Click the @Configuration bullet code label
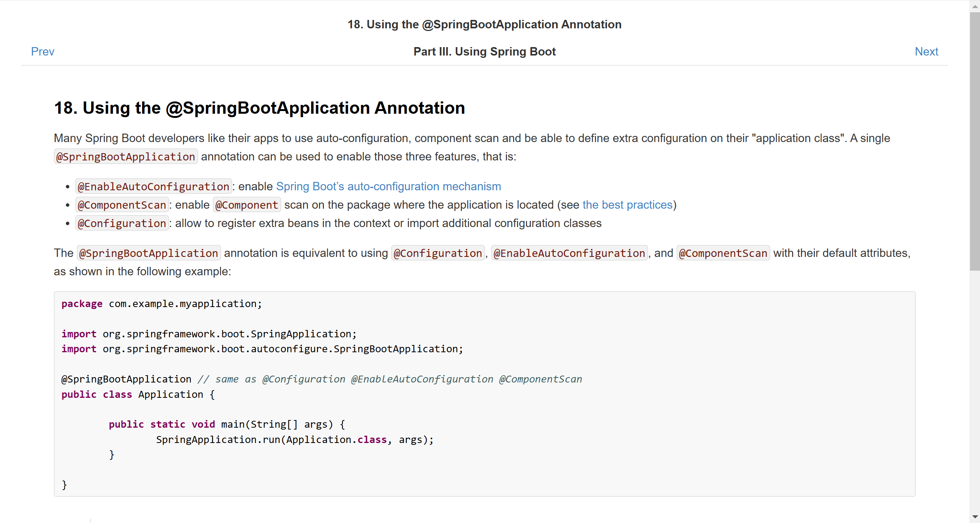This screenshot has height=523, width=980. click(x=122, y=223)
